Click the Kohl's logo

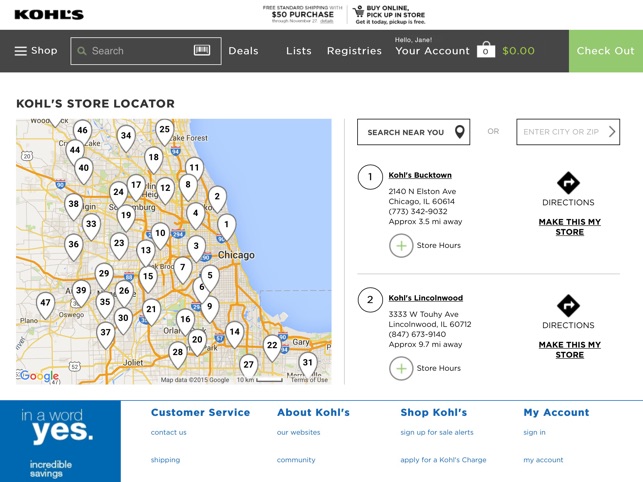[x=49, y=15]
